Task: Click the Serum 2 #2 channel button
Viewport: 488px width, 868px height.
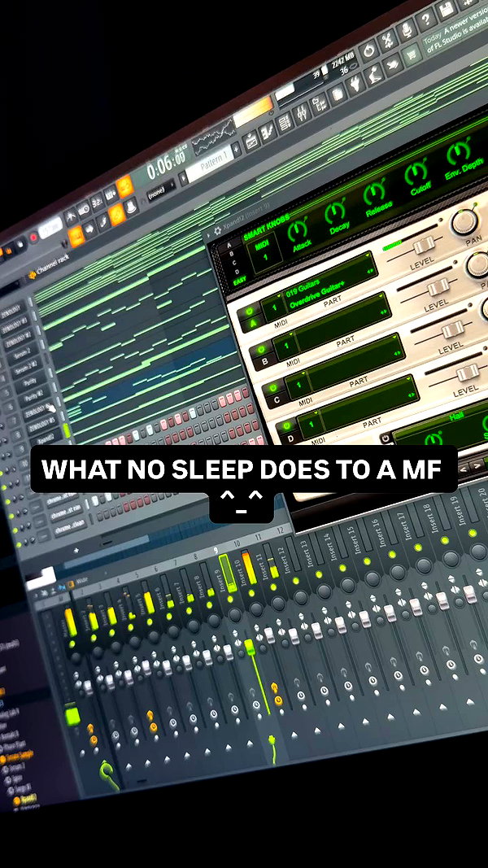Action: [26, 369]
